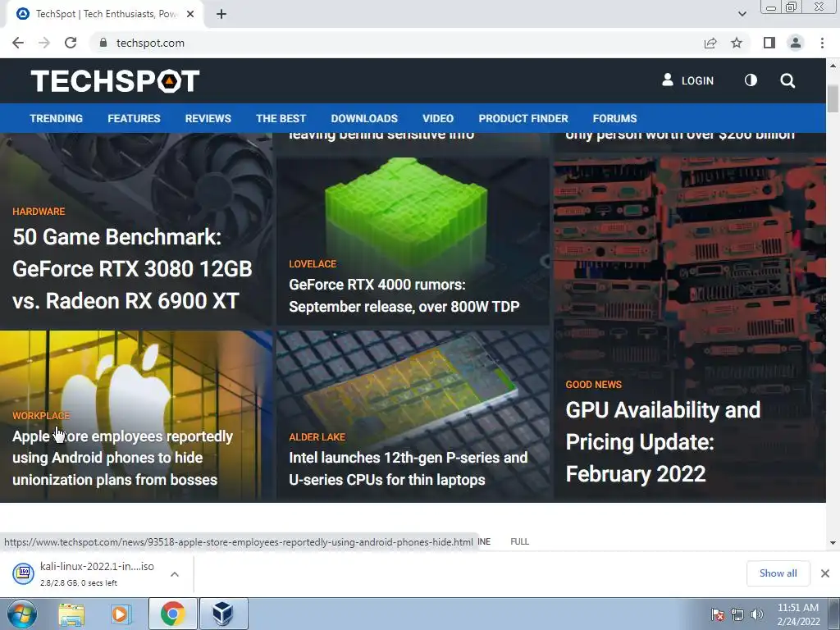Image resolution: width=840 pixels, height=630 pixels.
Task: Click the padlock site info icon
Action: 103,43
